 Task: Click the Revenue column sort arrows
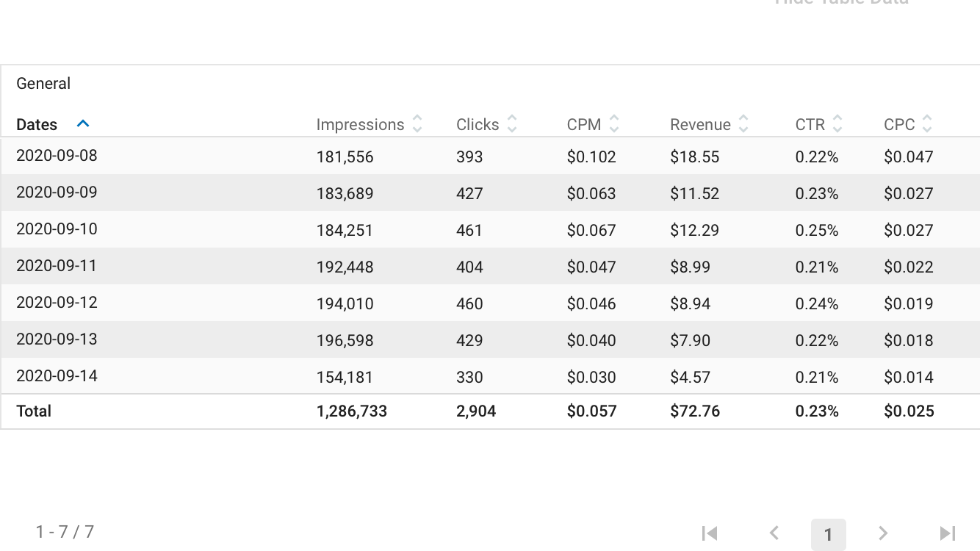pos(743,123)
